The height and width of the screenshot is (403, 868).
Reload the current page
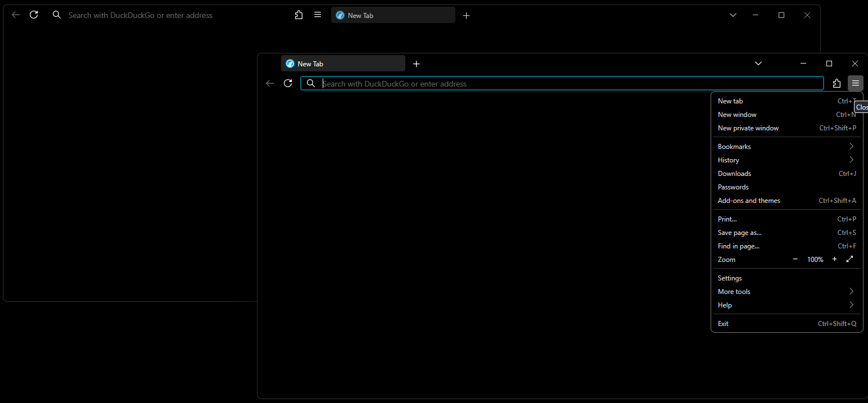tap(288, 83)
